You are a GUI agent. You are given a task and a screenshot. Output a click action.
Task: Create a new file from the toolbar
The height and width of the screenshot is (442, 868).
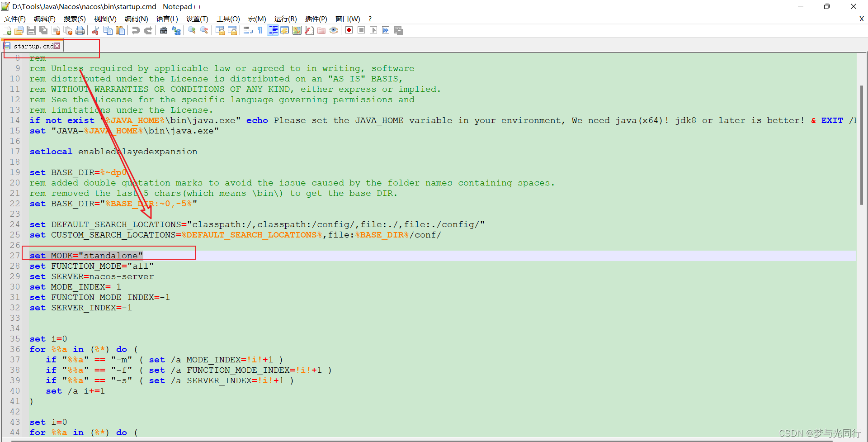7,30
